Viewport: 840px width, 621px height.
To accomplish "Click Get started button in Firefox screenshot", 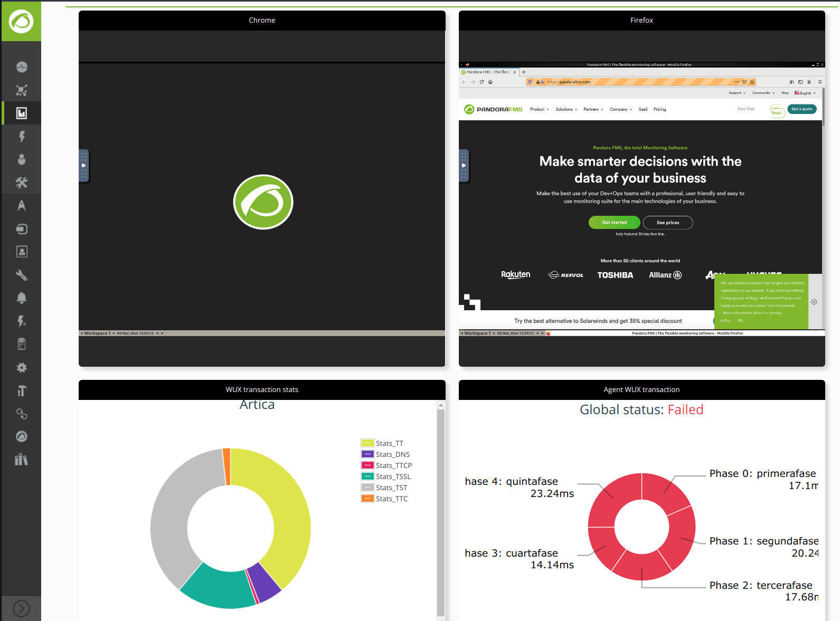I will point(615,223).
